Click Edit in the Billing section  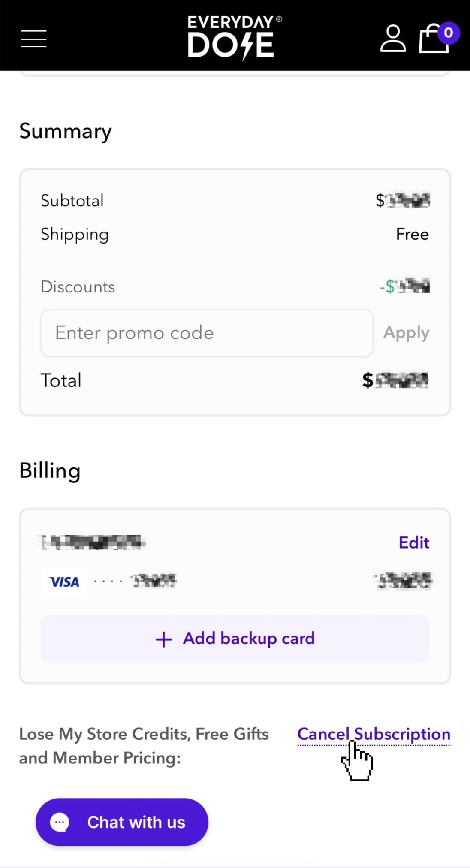point(413,542)
